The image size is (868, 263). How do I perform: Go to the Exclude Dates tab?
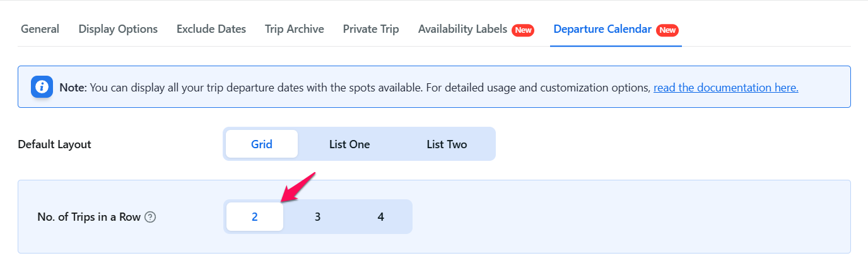[211, 29]
